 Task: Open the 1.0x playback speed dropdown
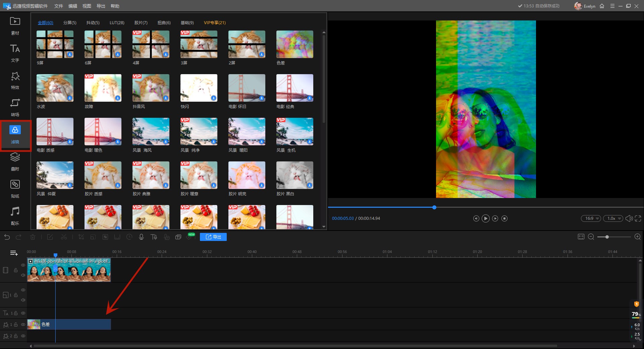tap(613, 218)
